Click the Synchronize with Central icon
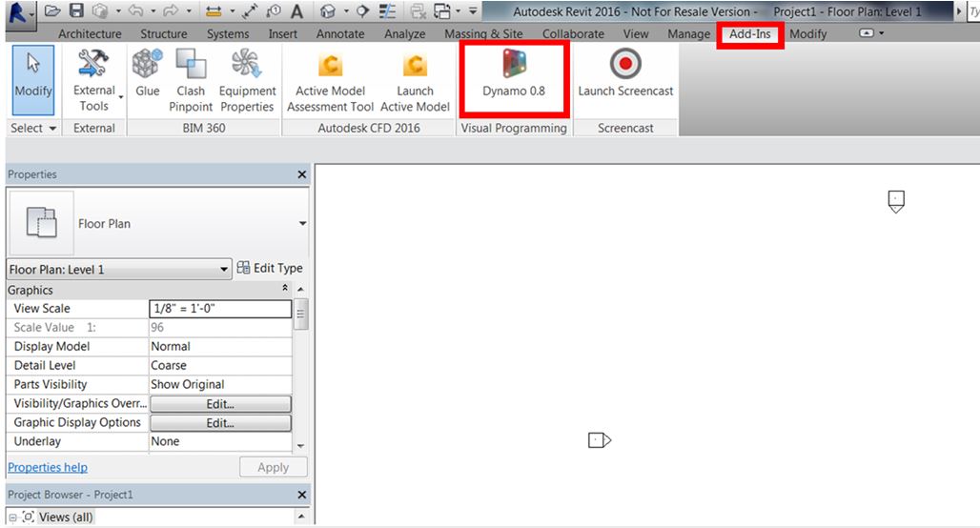 [100, 10]
